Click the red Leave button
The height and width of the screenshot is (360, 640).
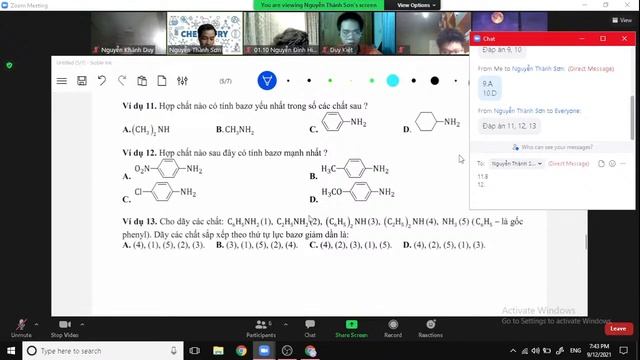point(618,329)
